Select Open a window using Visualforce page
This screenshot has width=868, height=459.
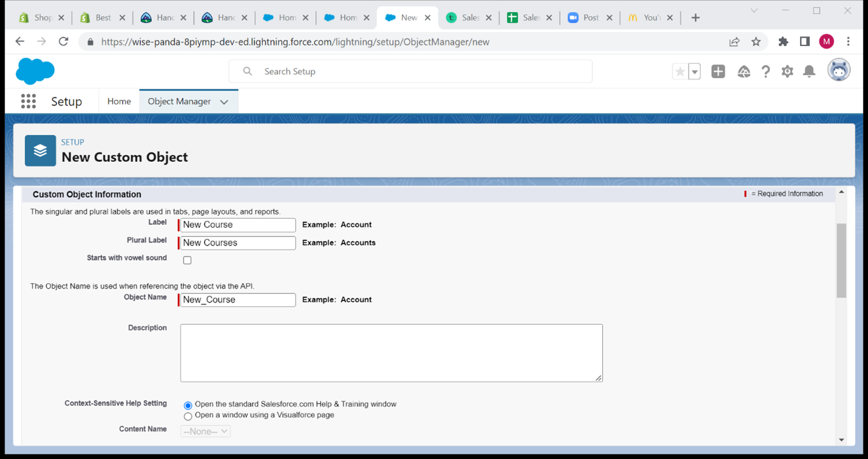[x=188, y=416]
